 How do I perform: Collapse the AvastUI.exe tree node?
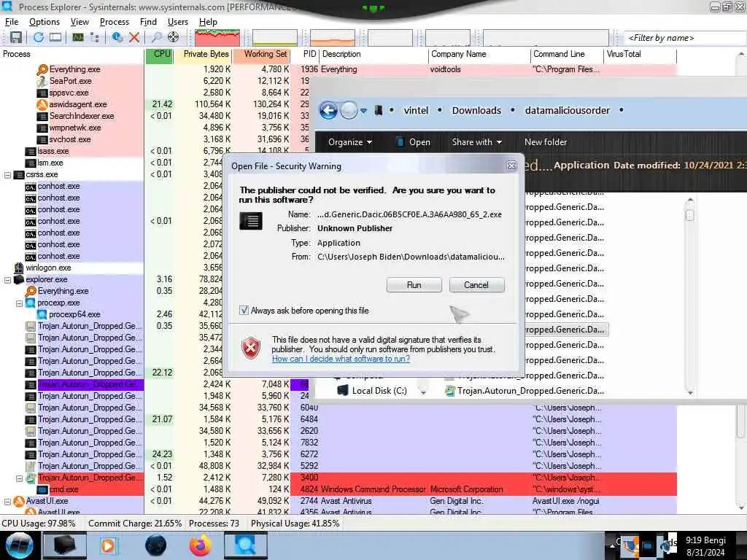[x=7, y=502]
